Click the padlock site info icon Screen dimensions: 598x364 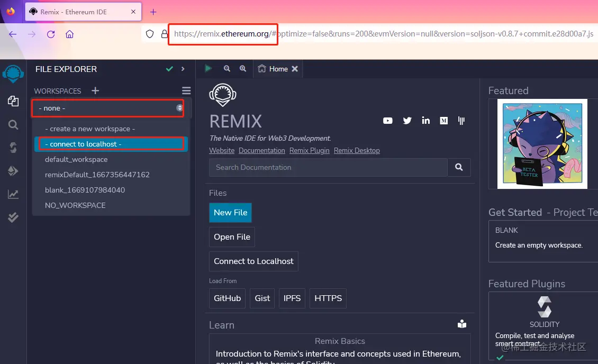click(165, 34)
